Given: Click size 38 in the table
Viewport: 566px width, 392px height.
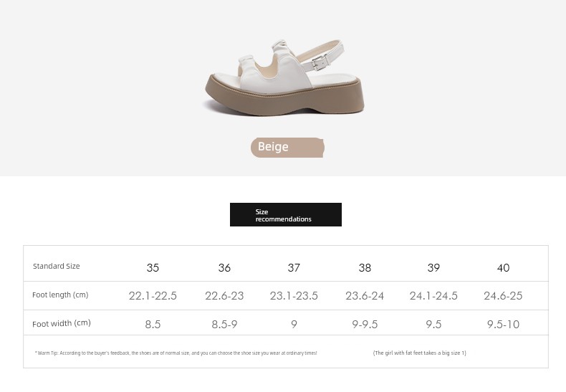Looking at the screenshot, I should pos(365,268).
